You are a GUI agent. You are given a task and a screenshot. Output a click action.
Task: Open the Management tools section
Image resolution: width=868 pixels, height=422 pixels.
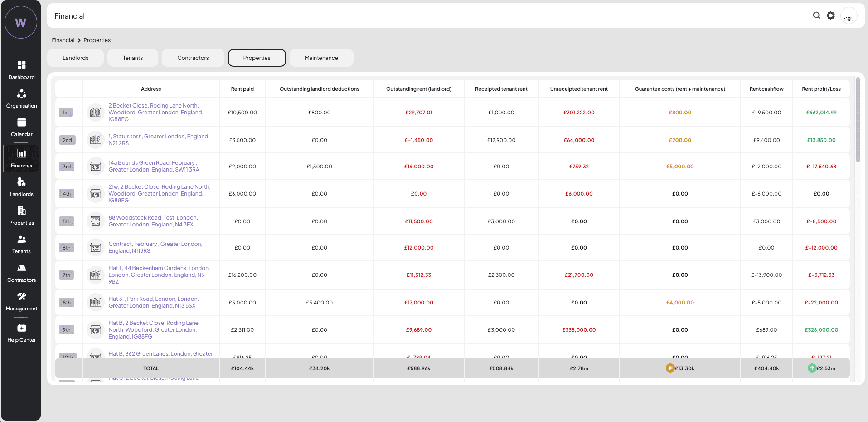coord(21,301)
